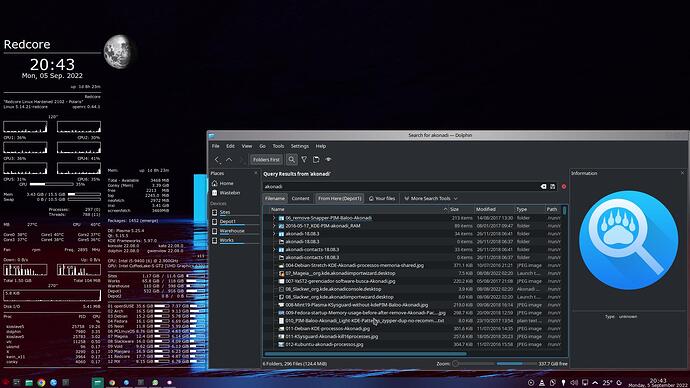This screenshot has height=388, width=690.
Task: Go back using the toolbar back arrow
Action: pos(217,160)
